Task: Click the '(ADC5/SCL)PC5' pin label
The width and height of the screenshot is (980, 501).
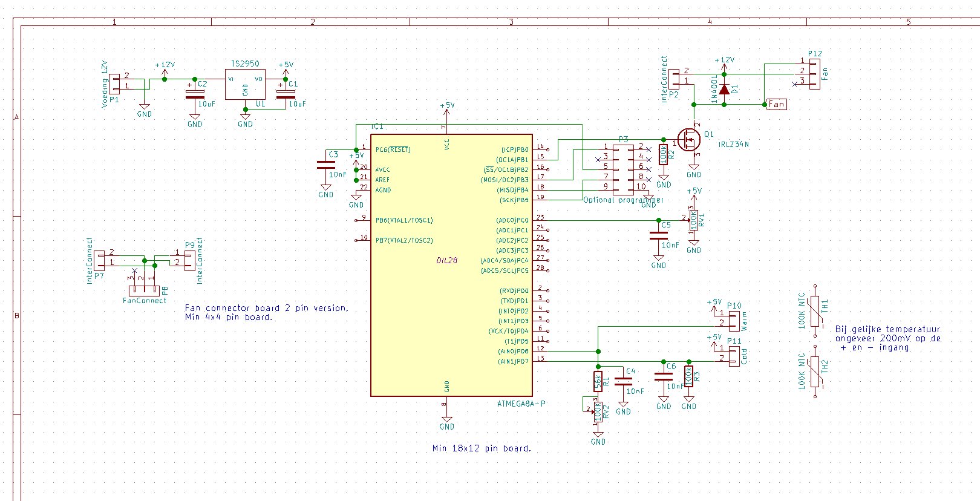Action: [505, 270]
